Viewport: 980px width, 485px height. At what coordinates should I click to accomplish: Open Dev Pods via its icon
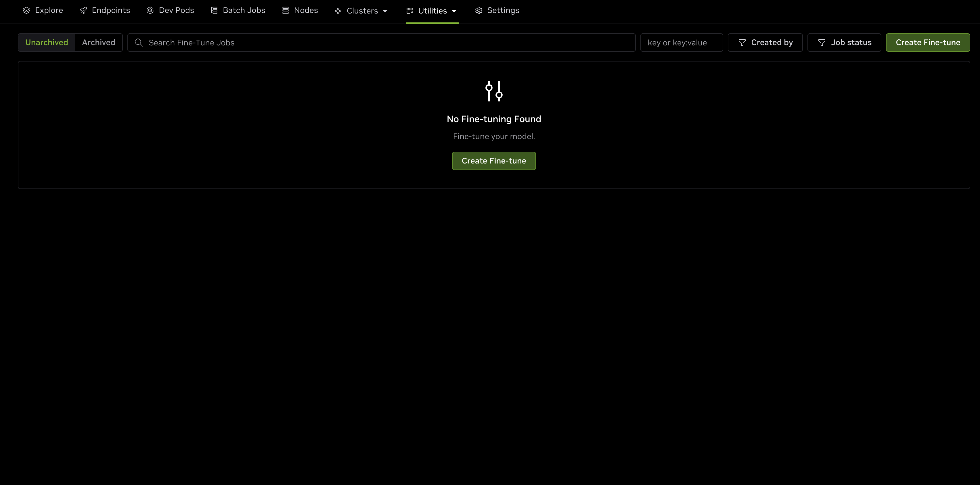click(149, 10)
